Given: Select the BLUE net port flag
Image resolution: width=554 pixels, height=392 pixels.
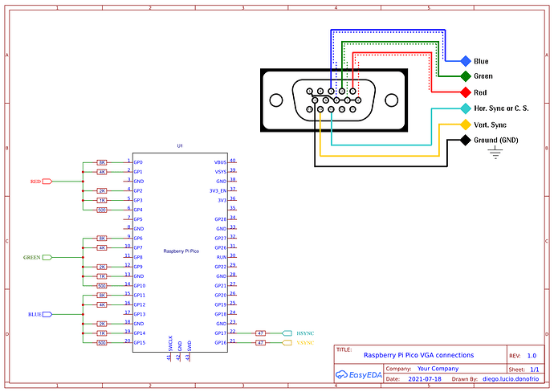Looking at the screenshot, I should pos(47,314).
